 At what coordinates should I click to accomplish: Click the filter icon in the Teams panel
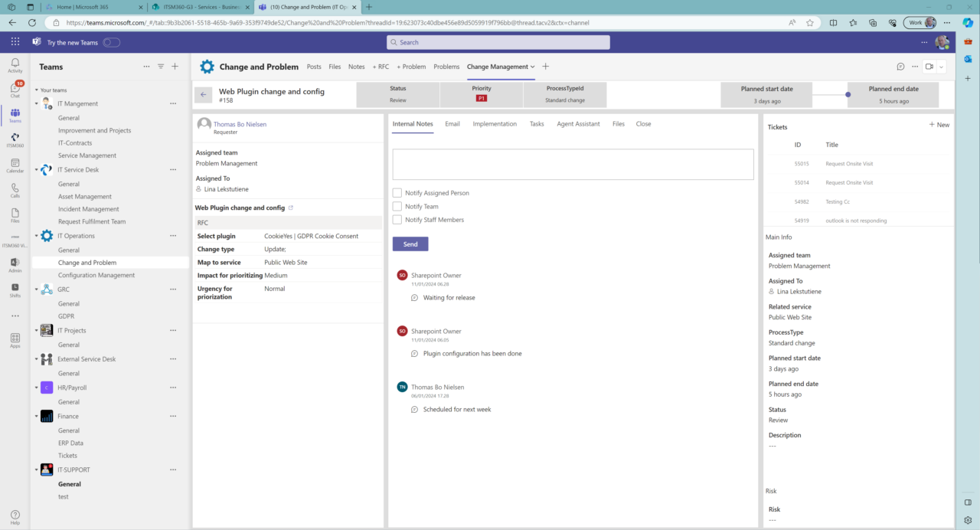coord(161,67)
